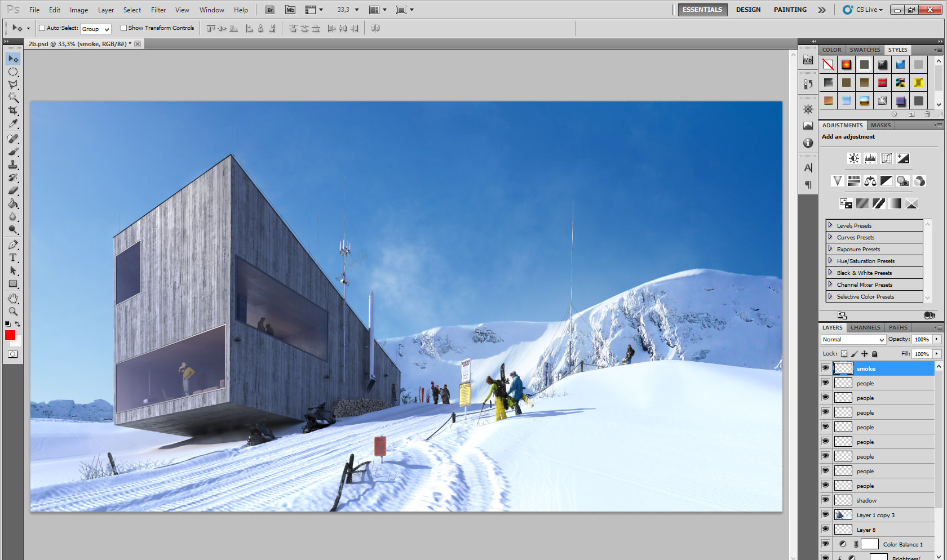
Task: Hide the shadow layer
Action: coord(825,500)
